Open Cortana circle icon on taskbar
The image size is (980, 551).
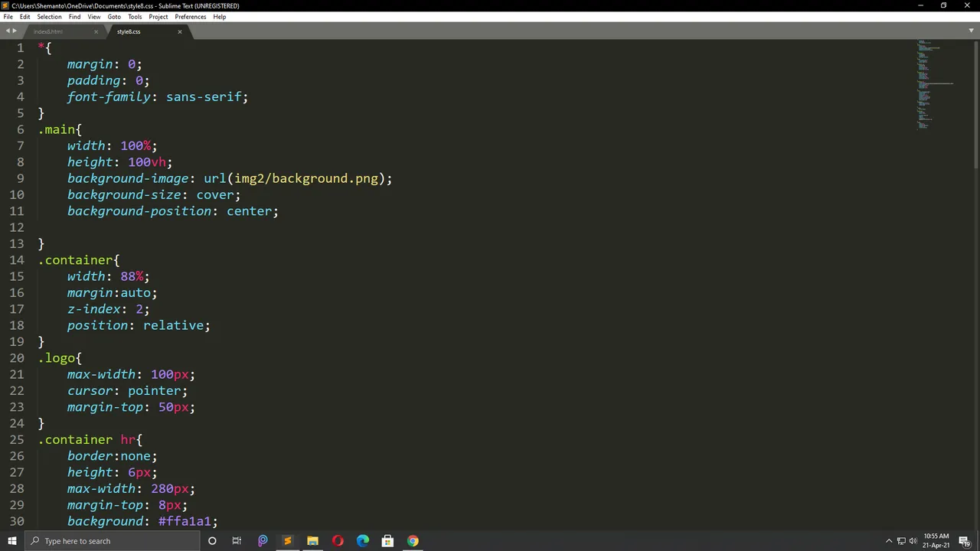pos(212,541)
